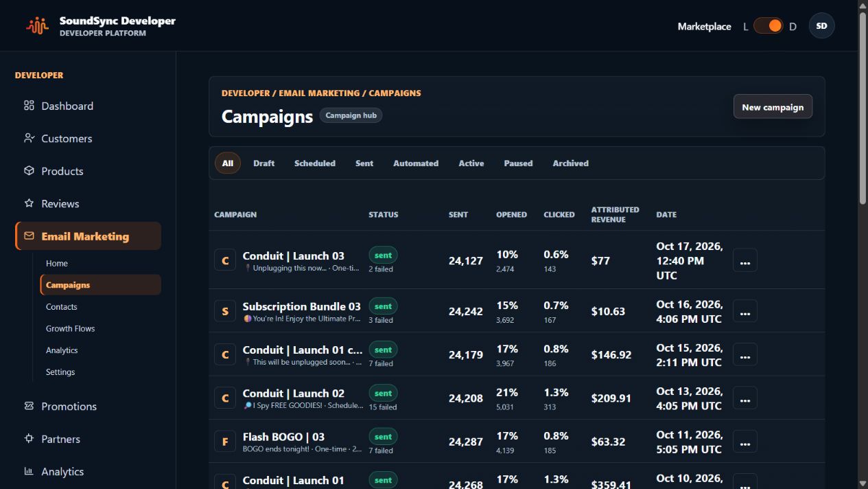
Task: Switch to the Archived filter tab
Action: [571, 163]
